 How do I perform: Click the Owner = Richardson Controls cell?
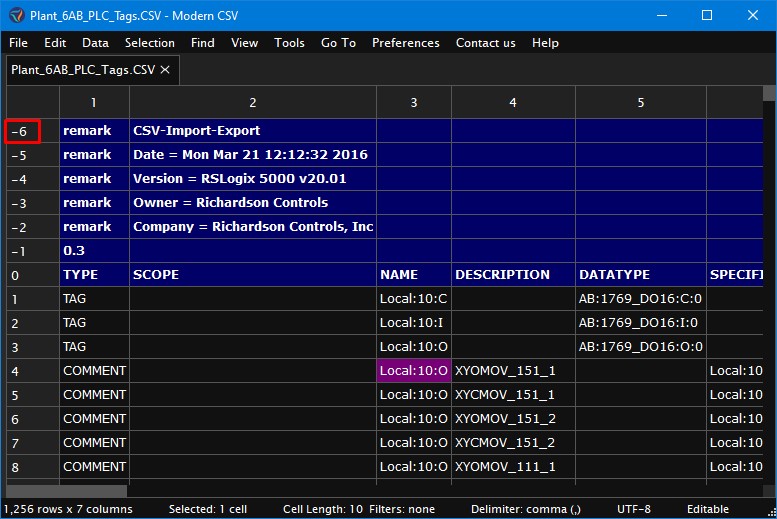(253, 203)
